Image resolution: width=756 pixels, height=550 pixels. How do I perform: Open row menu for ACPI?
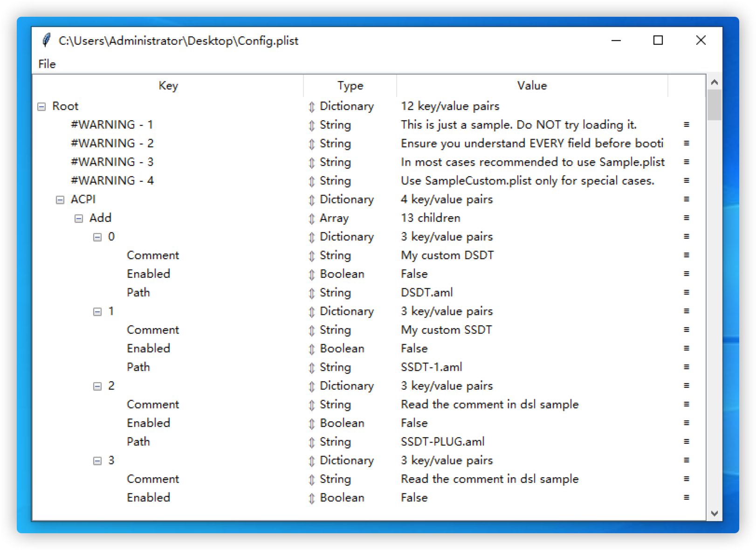(x=687, y=199)
